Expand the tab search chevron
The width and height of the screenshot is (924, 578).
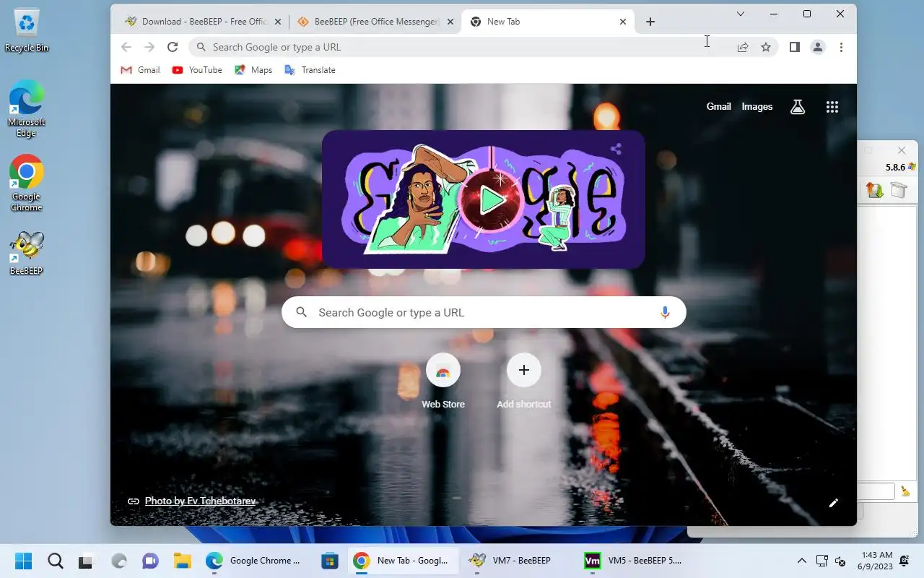741,14
